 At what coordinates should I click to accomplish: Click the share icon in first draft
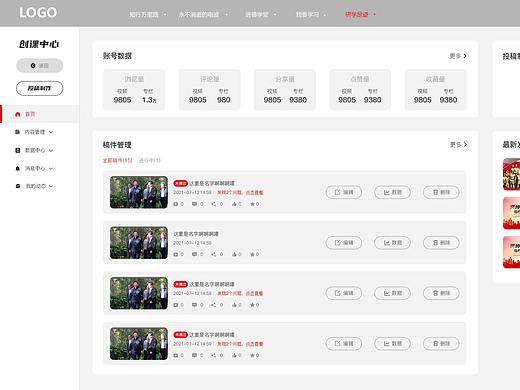coord(213,204)
